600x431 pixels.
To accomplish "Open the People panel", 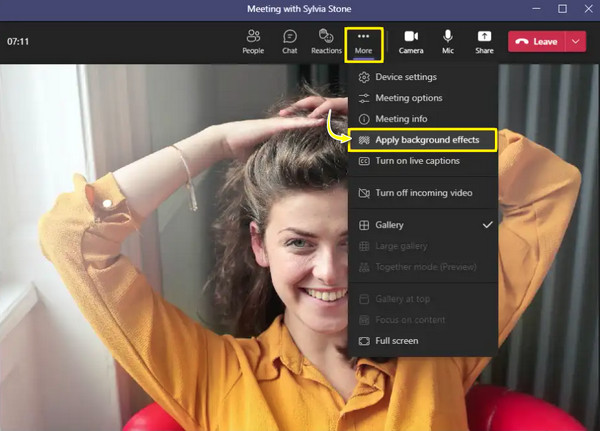I will coord(253,41).
